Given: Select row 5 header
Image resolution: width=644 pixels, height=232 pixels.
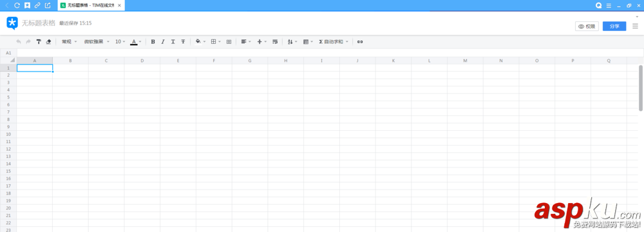Looking at the screenshot, I should (8, 97).
